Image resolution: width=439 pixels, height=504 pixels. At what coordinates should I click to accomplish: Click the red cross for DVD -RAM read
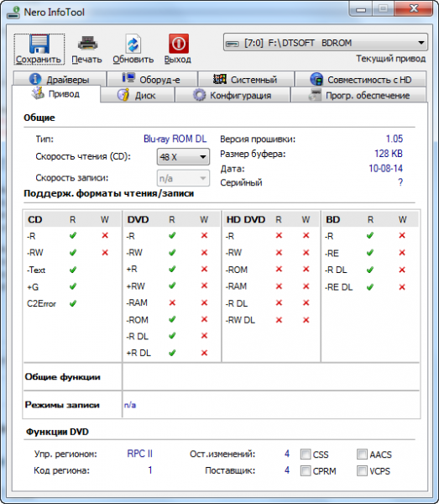coord(172,302)
